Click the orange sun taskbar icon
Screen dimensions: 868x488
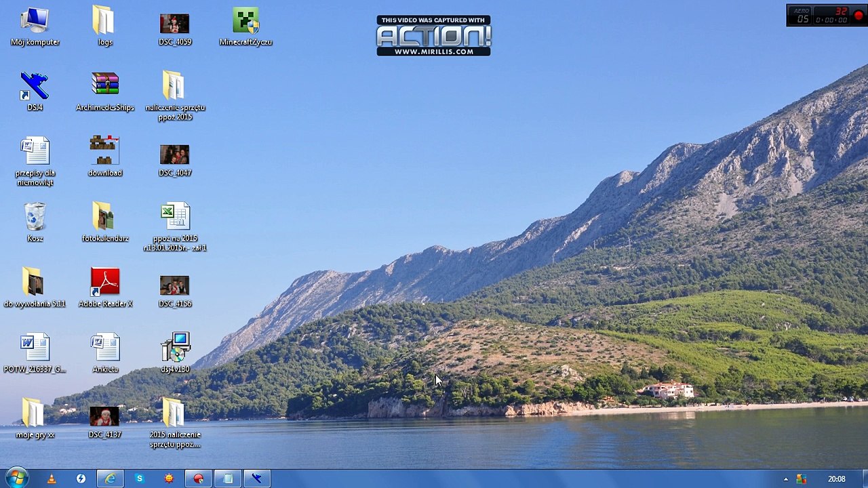[x=169, y=479]
